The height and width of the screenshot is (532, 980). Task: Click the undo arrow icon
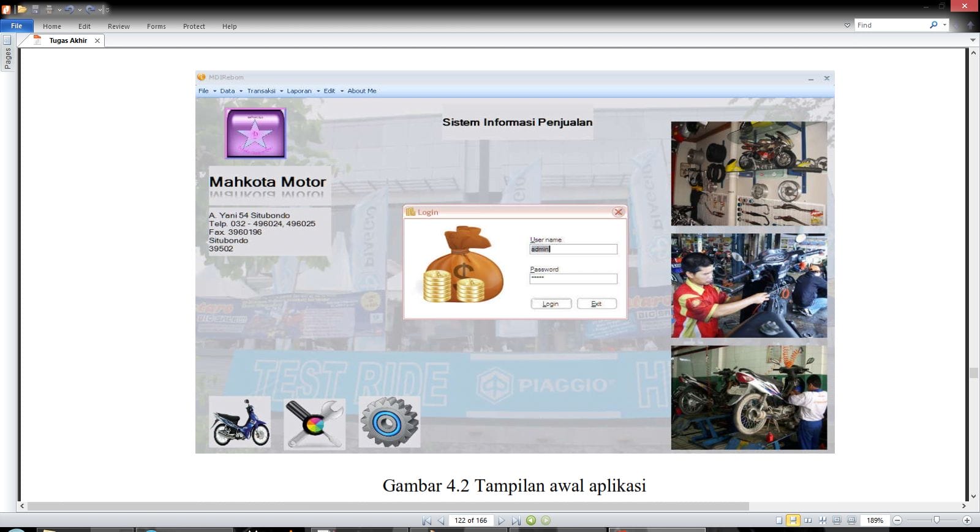click(x=69, y=9)
